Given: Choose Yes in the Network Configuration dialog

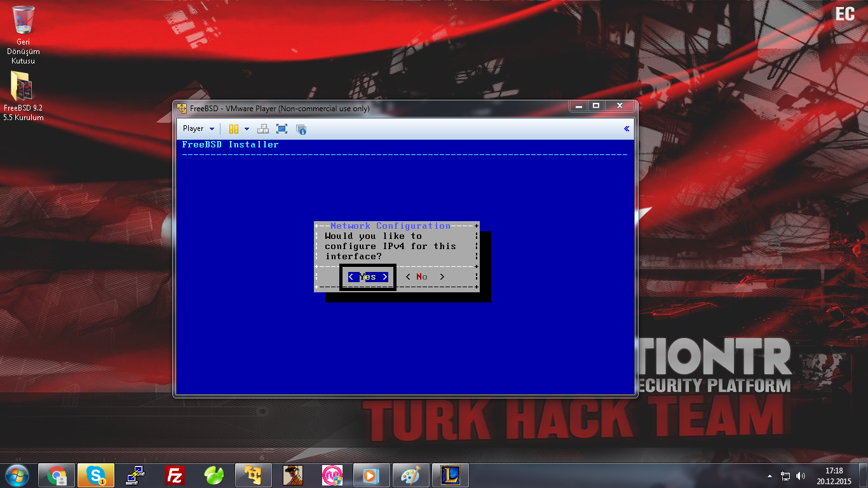Looking at the screenshot, I should tap(368, 277).
